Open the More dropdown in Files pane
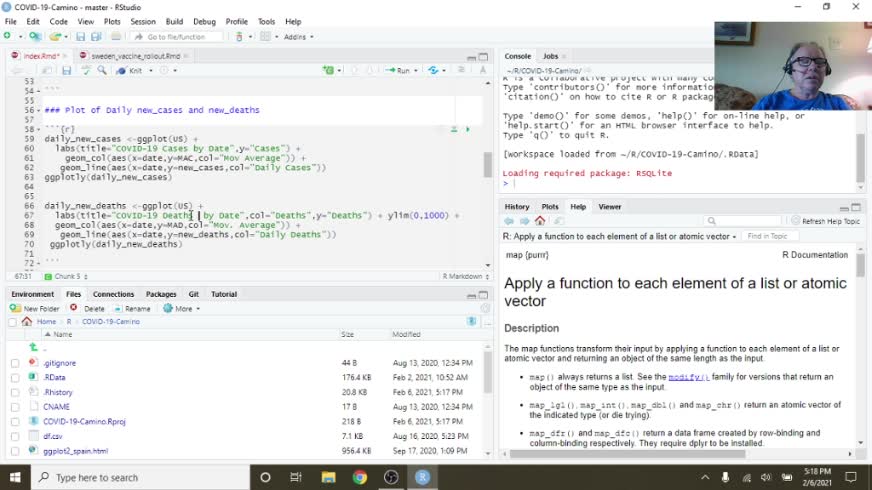Screen dimensions: 872x490 point(182,308)
